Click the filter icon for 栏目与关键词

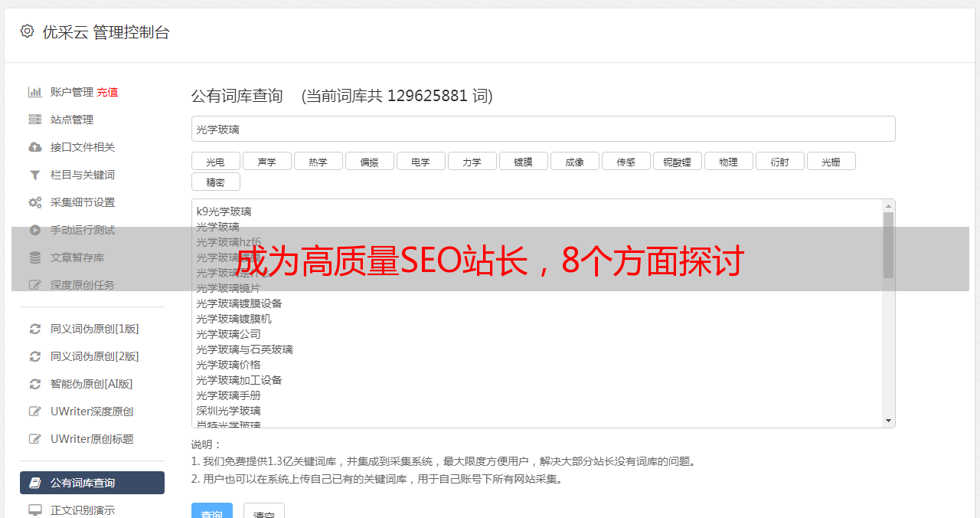(x=35, y=175)
